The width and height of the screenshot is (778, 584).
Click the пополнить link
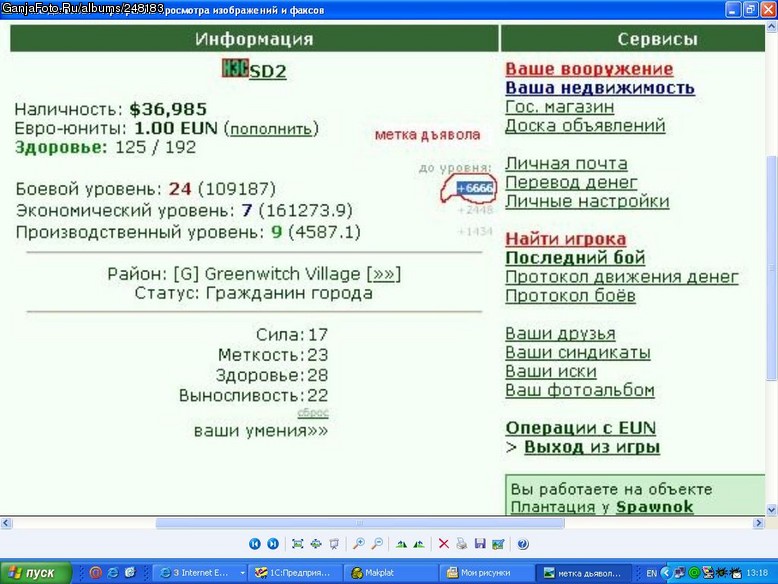271,129
